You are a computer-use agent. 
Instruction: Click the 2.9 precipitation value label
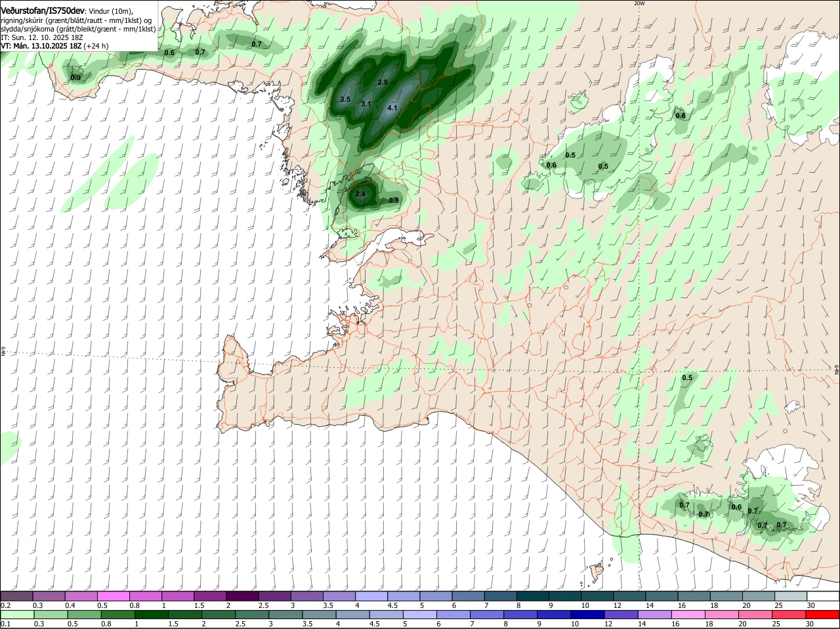tap(383, 82)
